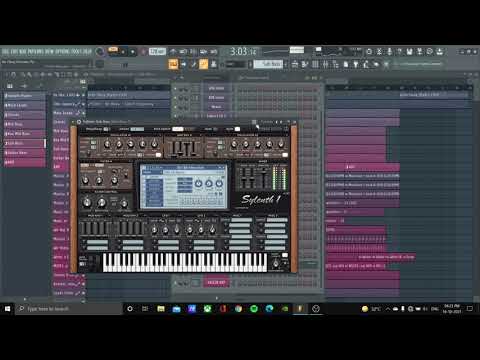The height and width of the screenshot is (360, 480).
Task: Click the orange View Playlist toolbar icon
Action: click(x=173, y=64)
